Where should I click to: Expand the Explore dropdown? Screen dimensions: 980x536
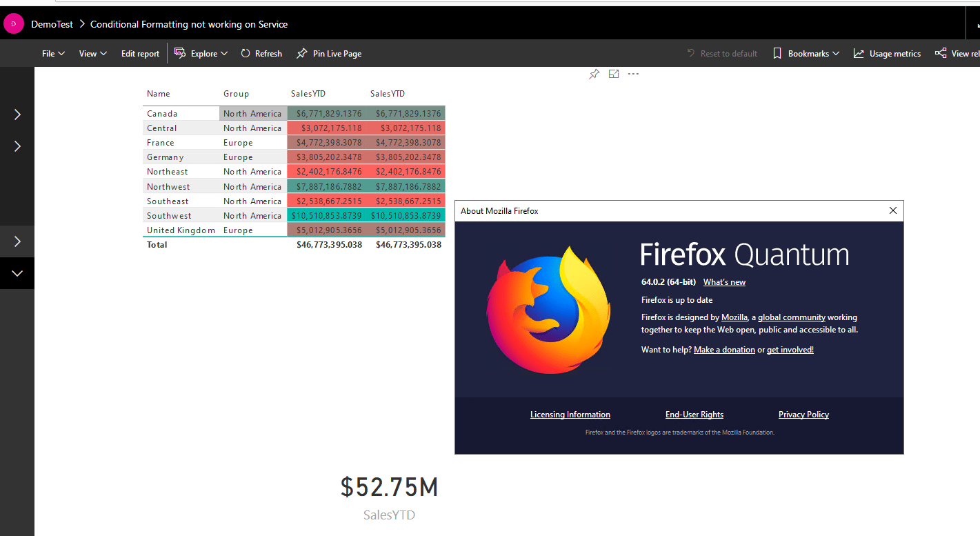click(x=201, y=54)
